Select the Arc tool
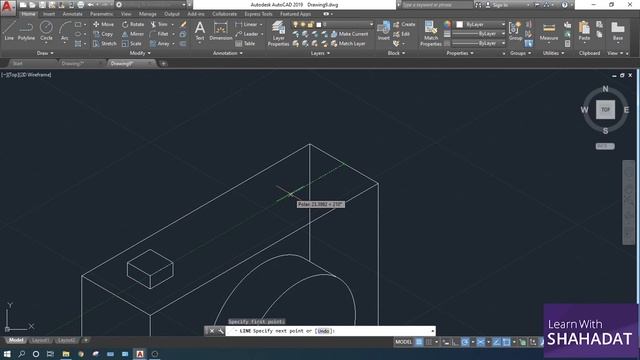 tap(64, 31)
